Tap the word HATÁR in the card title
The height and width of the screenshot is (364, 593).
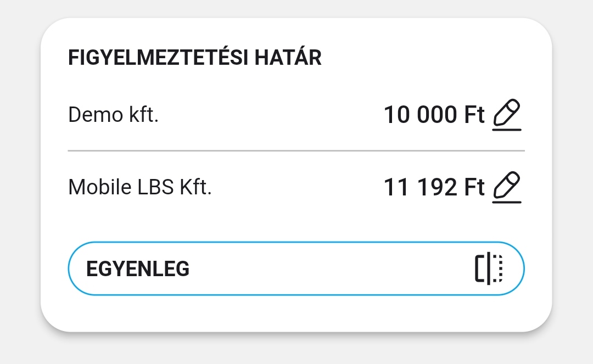pyautogui.click(x=288, y=58)
